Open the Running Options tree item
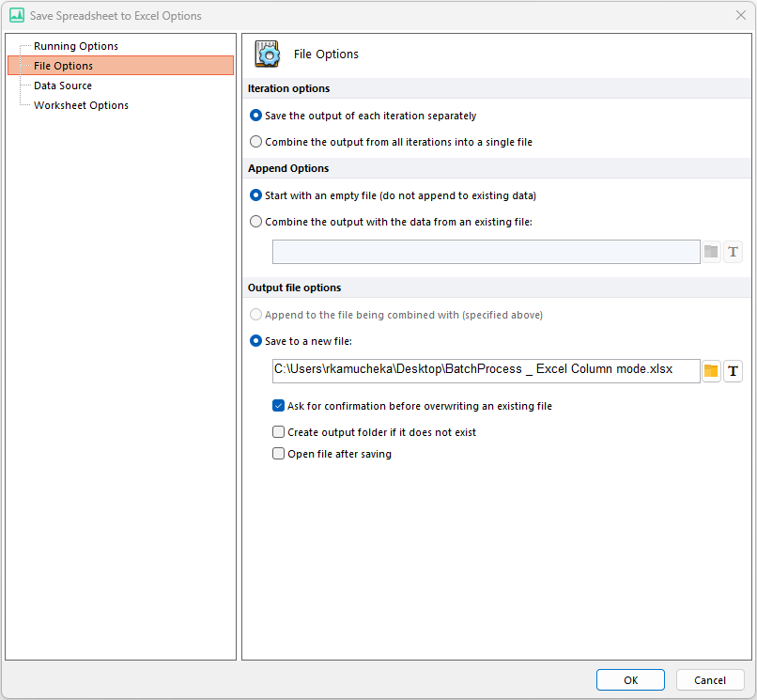This screenshot has height=700, width=757. pos(76,46)
